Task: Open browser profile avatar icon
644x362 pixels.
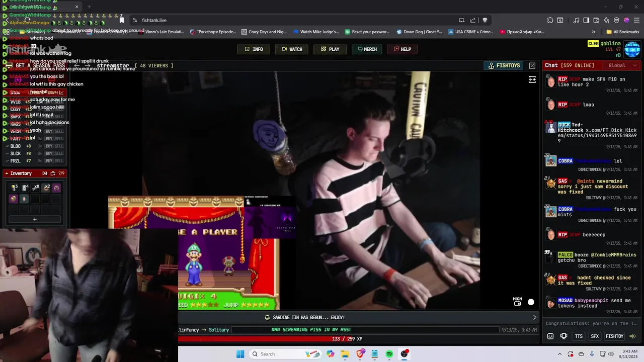Action: tap(626, 20)
